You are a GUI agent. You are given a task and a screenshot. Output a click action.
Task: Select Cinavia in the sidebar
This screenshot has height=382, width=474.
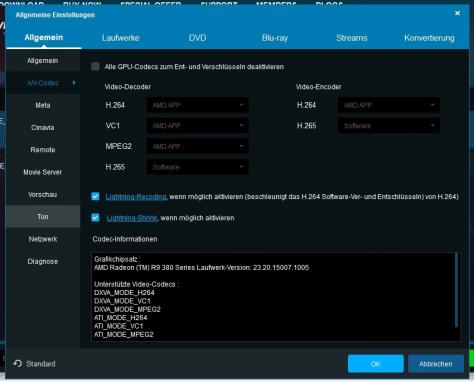tap(43, 127)
